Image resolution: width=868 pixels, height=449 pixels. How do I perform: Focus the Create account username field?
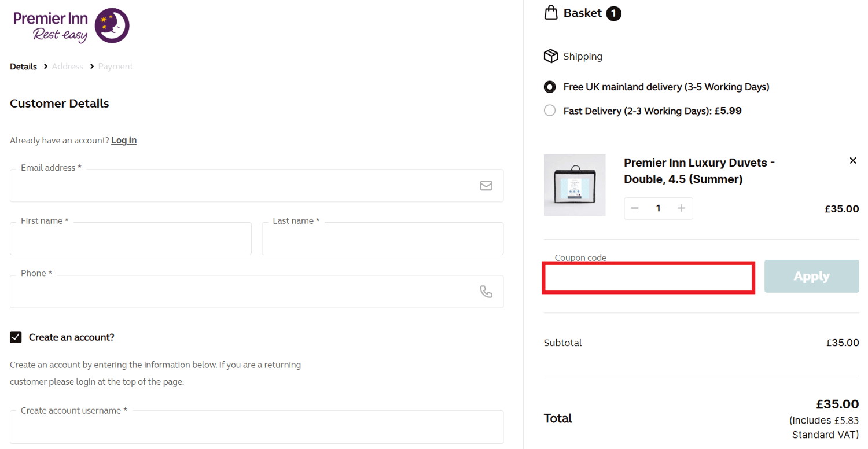coord(256,427)
